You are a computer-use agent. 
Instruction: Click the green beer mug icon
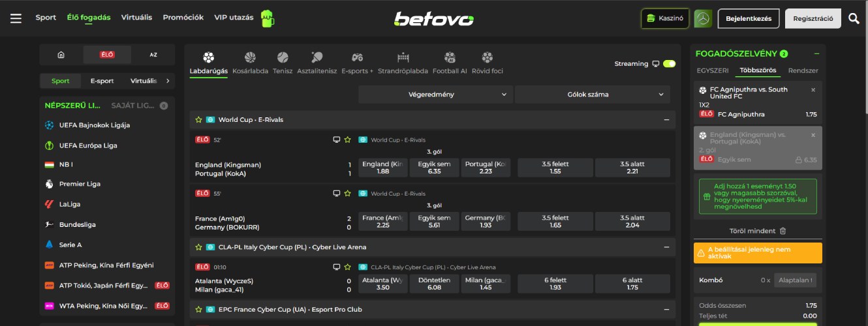pyautogui.click(x=268, y=18)
